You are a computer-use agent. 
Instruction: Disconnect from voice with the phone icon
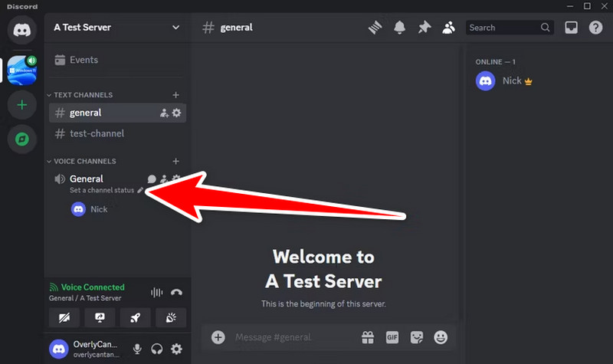tap(177, 292)
